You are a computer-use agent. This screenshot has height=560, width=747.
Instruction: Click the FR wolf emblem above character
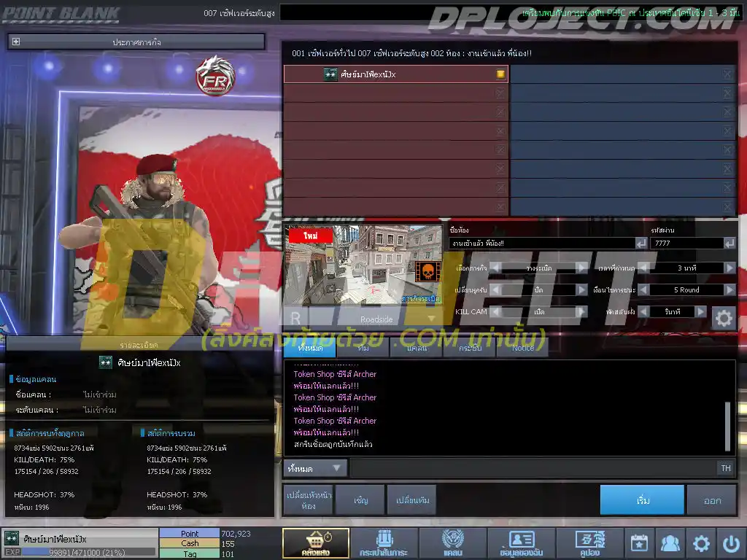pyautogui.click(x=215, y=76)
